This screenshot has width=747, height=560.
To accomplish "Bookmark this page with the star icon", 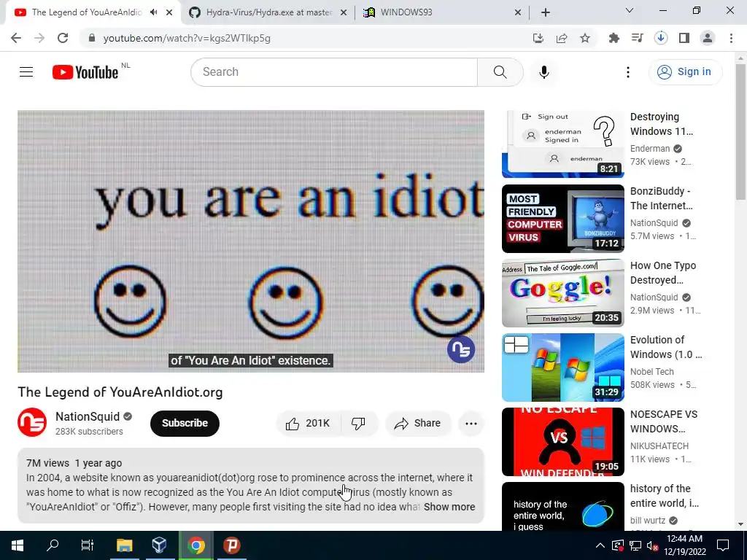I will (x=585, y=38).
